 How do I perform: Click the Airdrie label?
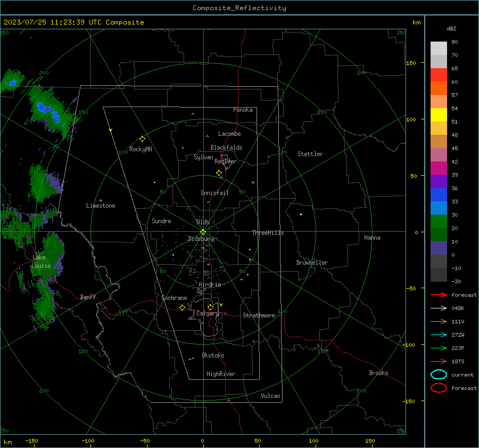pos(210,284)
